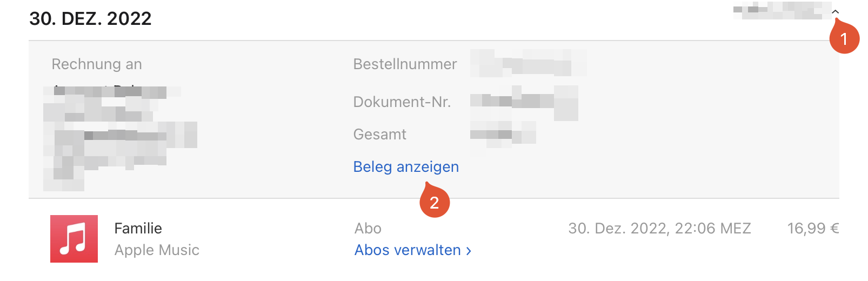Viewport: 868px width, 281px height.
Task: Click the red Apple Music app icon
Action: pos(74,239)
